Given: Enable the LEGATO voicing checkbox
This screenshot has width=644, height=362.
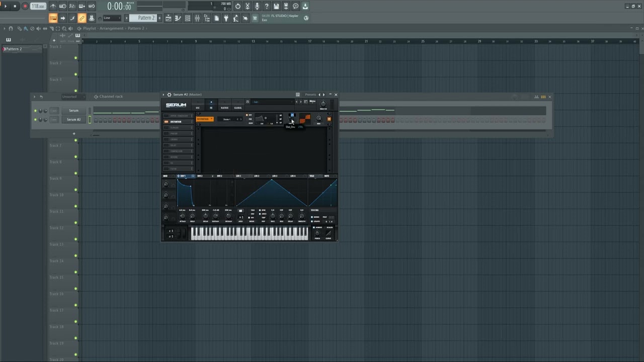Looking at the screenshot, I should 312,221.
